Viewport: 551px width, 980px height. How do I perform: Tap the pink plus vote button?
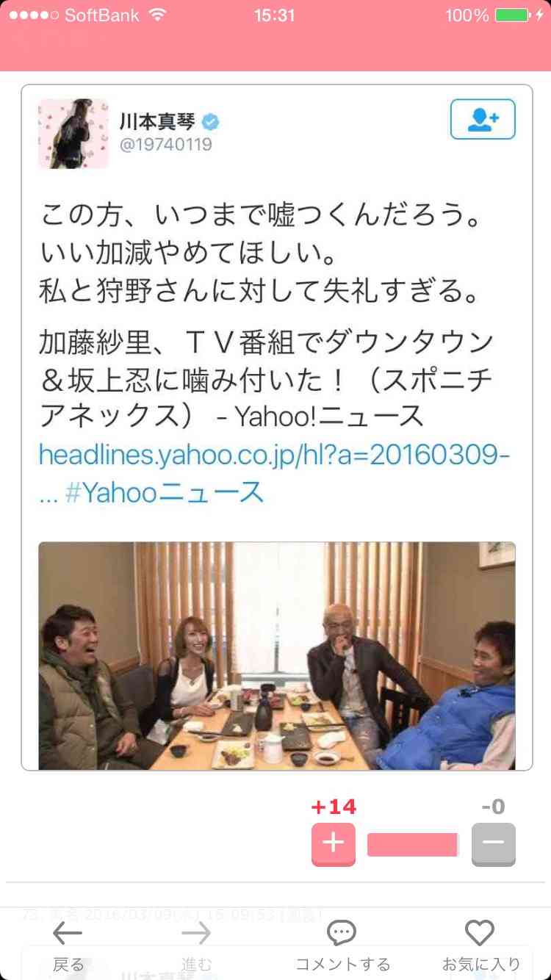(334, 844)
